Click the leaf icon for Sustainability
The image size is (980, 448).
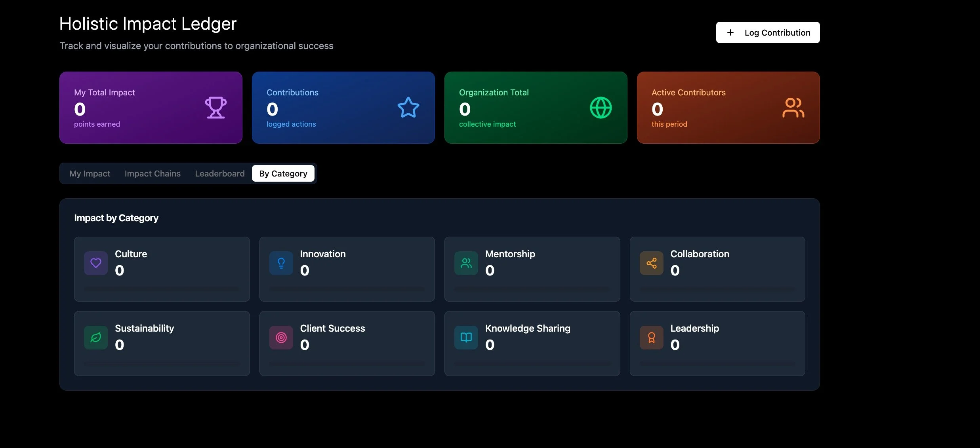96,338
